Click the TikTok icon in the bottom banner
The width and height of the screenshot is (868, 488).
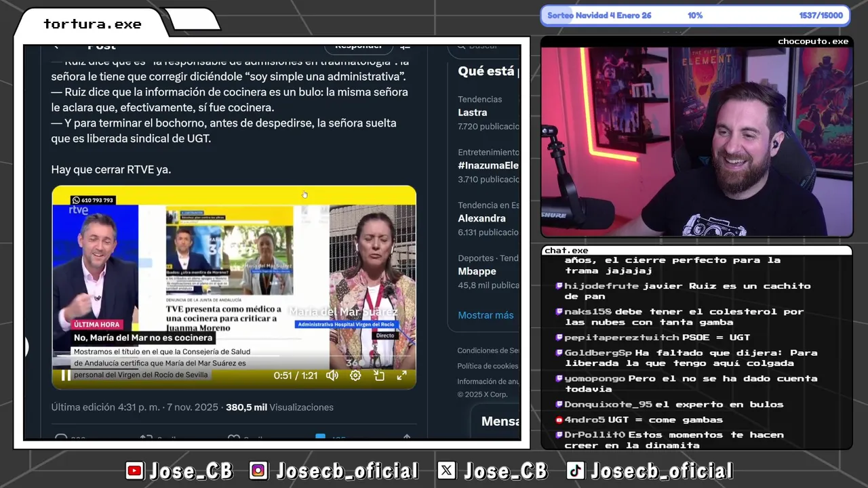click(576, 471)
